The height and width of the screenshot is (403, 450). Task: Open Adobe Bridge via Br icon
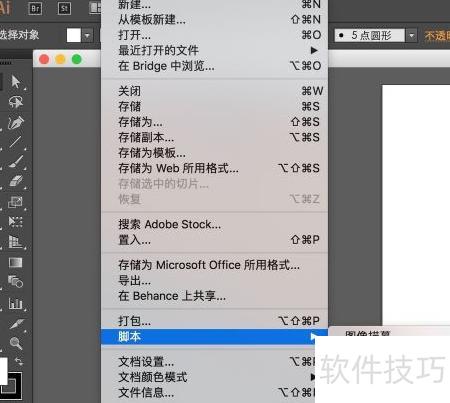coord(35,8)
